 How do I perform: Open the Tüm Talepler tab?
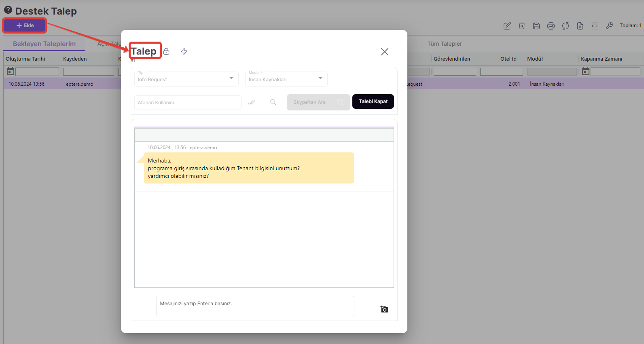[x=444, y=44]
